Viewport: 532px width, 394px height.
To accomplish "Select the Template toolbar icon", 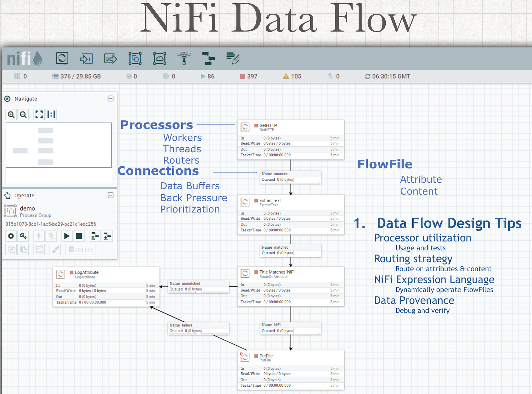I will (x=208, y=58).
